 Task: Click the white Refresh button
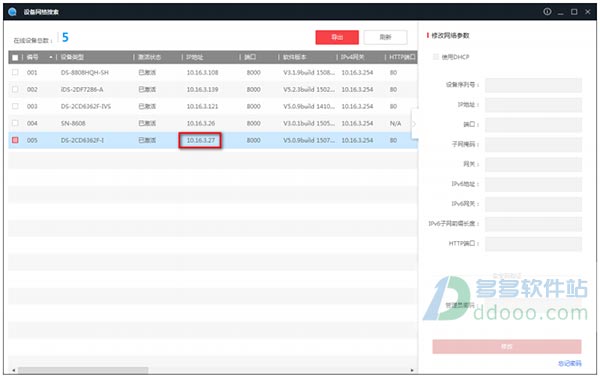click(x=385, y=37)
